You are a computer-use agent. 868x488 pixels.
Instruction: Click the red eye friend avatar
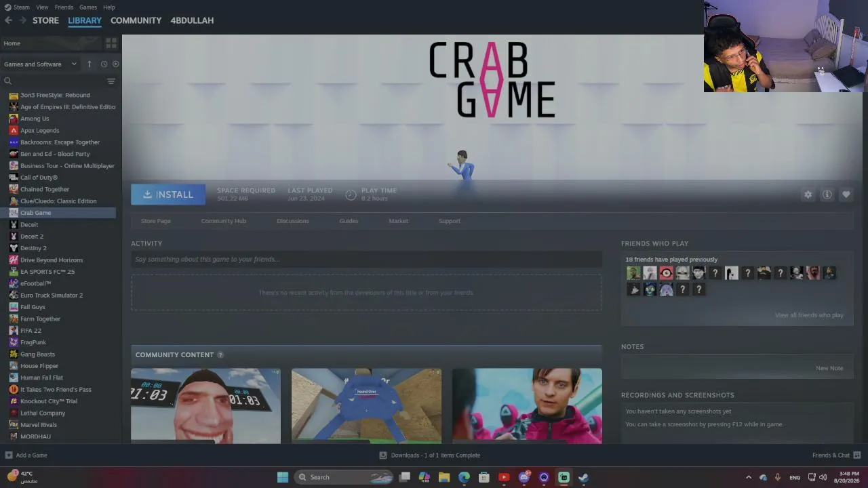(x=666, y=273)
